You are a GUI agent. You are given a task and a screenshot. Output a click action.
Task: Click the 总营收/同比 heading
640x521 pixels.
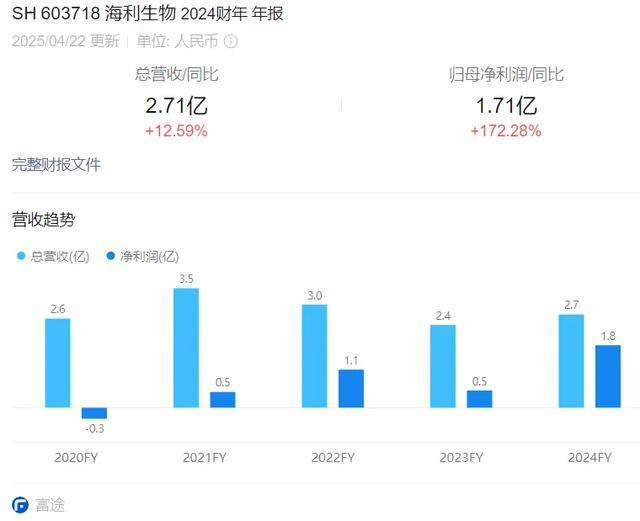pyautogui.click(x=177, y=74)
